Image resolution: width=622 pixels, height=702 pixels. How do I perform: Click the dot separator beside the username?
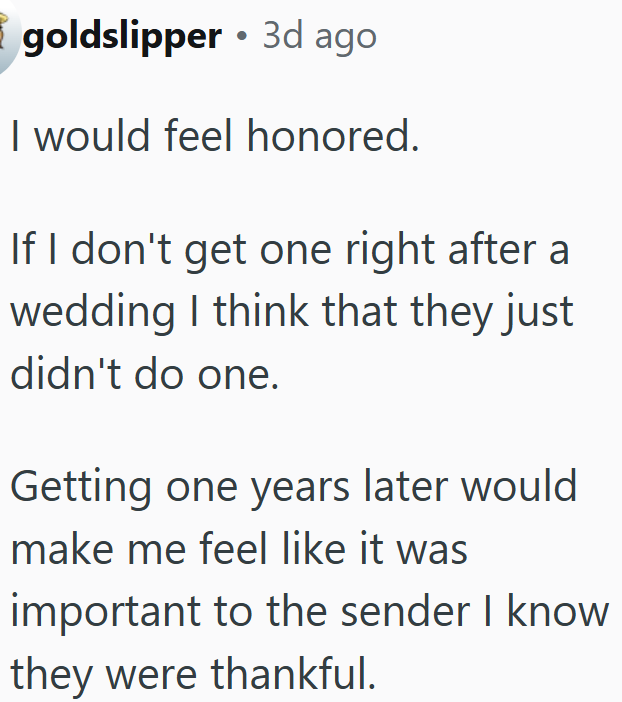(242, 37)
